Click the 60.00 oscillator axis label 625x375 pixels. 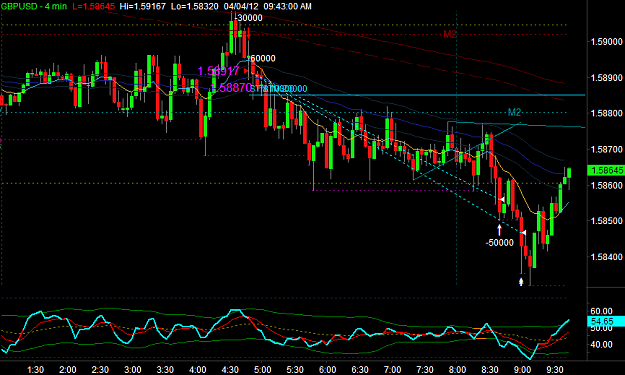[601, 311]
